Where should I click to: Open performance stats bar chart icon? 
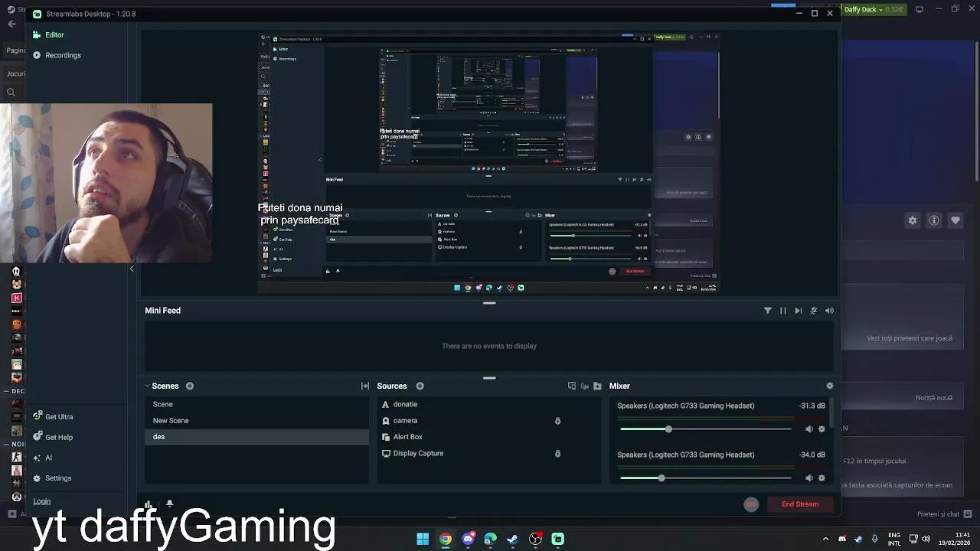(149, 504)
